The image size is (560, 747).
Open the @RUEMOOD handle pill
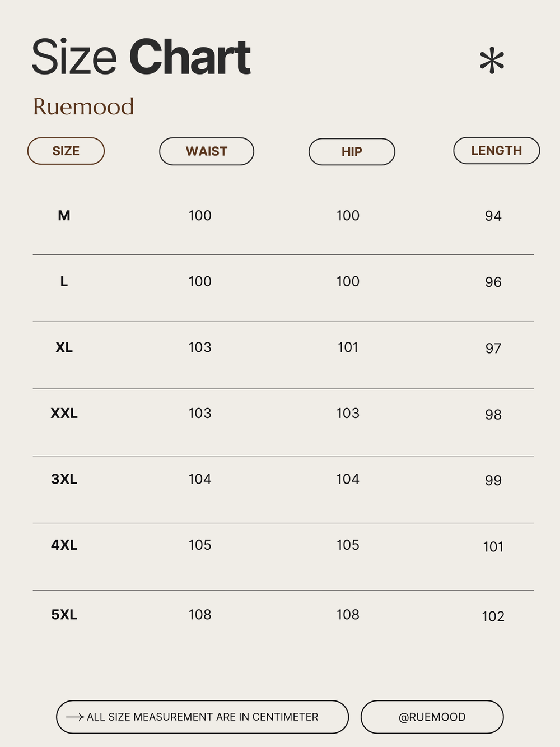coord(432,717)
